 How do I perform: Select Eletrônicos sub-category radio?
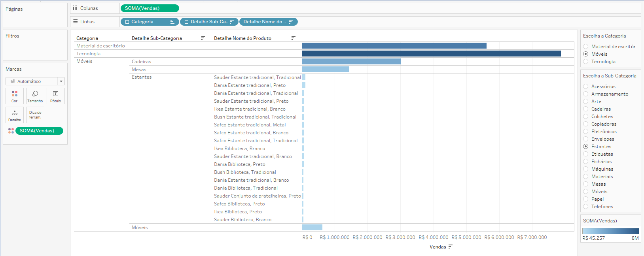[586, 132]
